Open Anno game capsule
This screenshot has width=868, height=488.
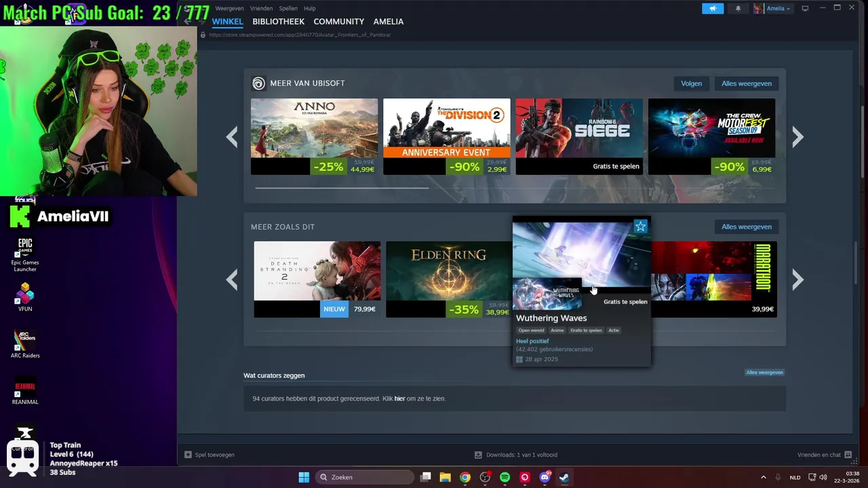coord(314,137)
